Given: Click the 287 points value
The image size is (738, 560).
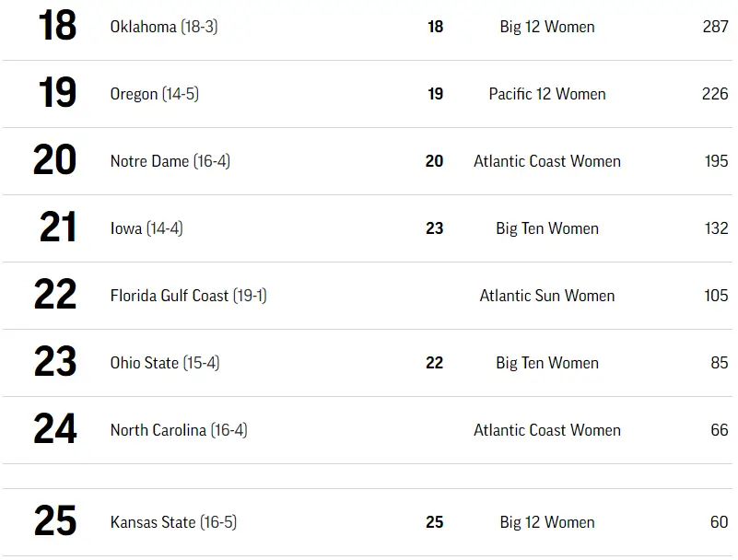Looking at the screenshot, I should [715, 27].
